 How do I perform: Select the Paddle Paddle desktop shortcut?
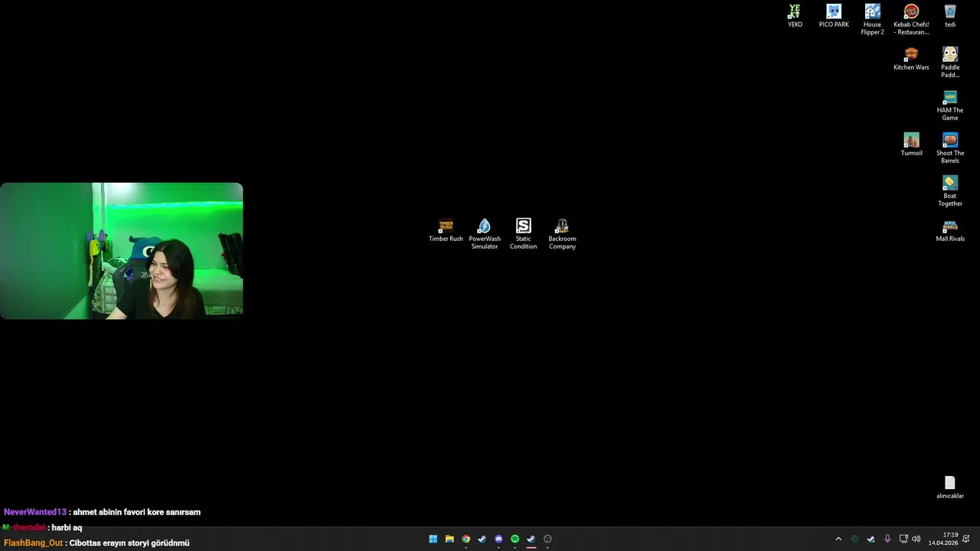pos(950,63)
